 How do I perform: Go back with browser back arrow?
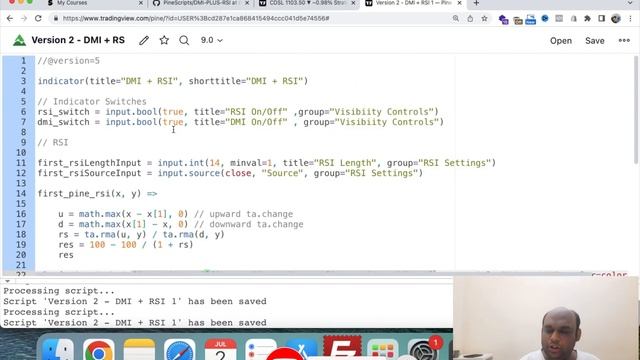point(10,18)
